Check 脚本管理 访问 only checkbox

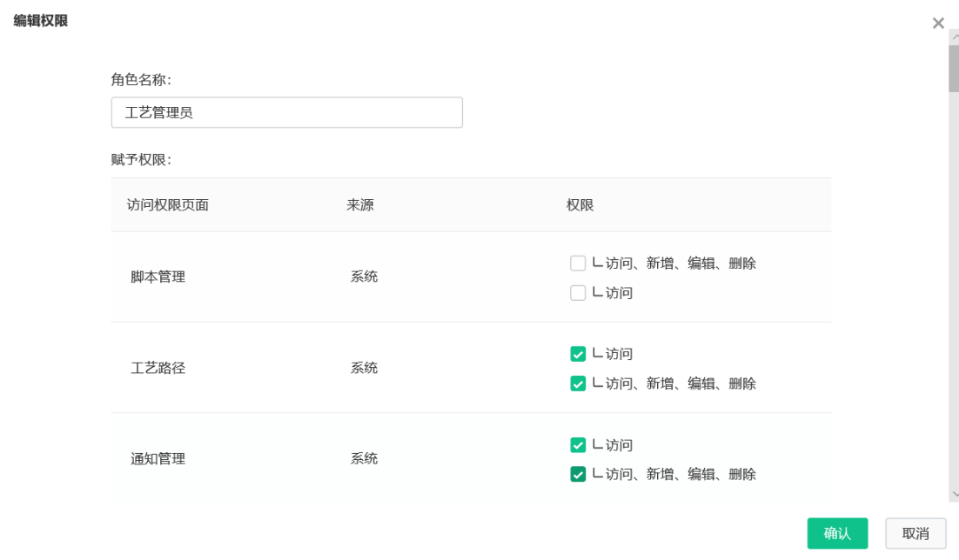[577, 293]
